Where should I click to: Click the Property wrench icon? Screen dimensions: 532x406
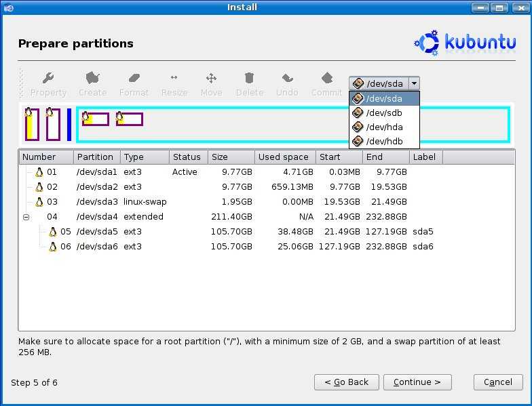click(x=48, y=78)
